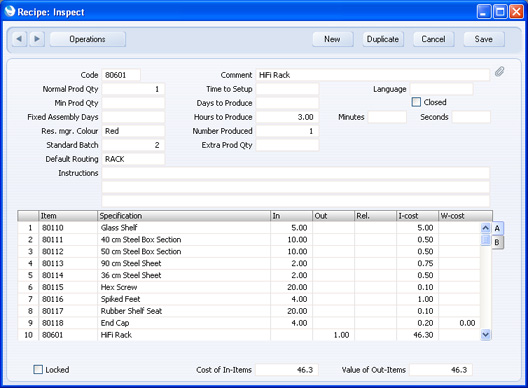
Task: Click the Item column header
Action: (x=68, y=216)
